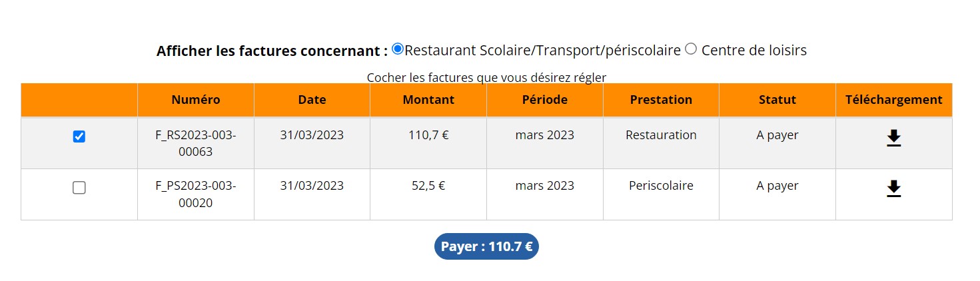Download the Restauration invoice F_RS2023-003-00063
Screen dimensions: 980x281
pyautogui.click(x=893, y=138)
